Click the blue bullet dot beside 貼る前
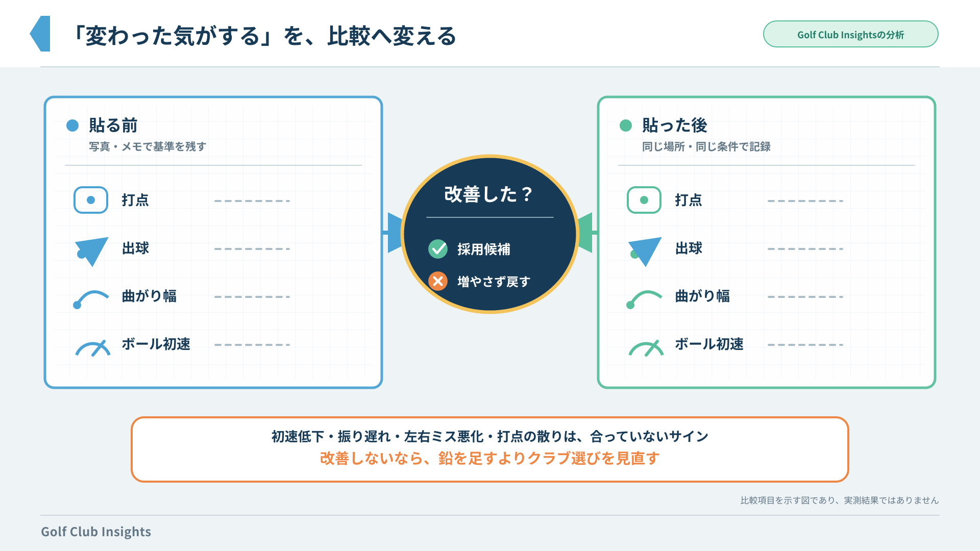The height and width of the screenshot is (551, 980). 72,126
